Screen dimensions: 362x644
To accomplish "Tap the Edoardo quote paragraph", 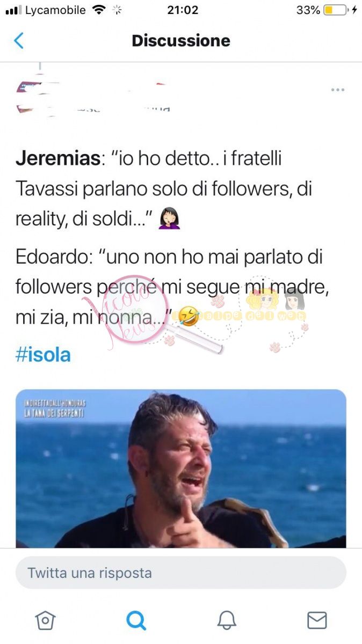I will [x=172, y=287].
